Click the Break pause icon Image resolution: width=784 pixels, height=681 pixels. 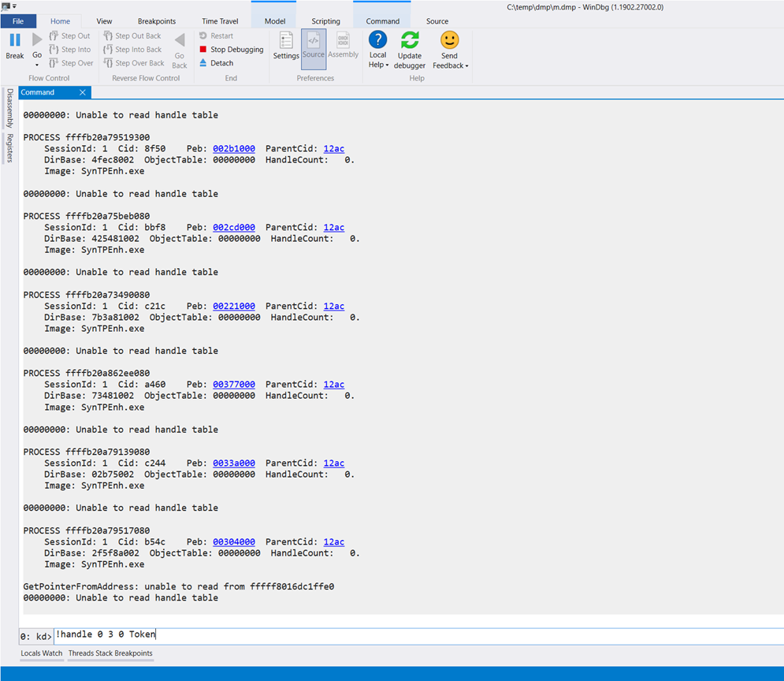pyautogui.click(x=15, y=40)
